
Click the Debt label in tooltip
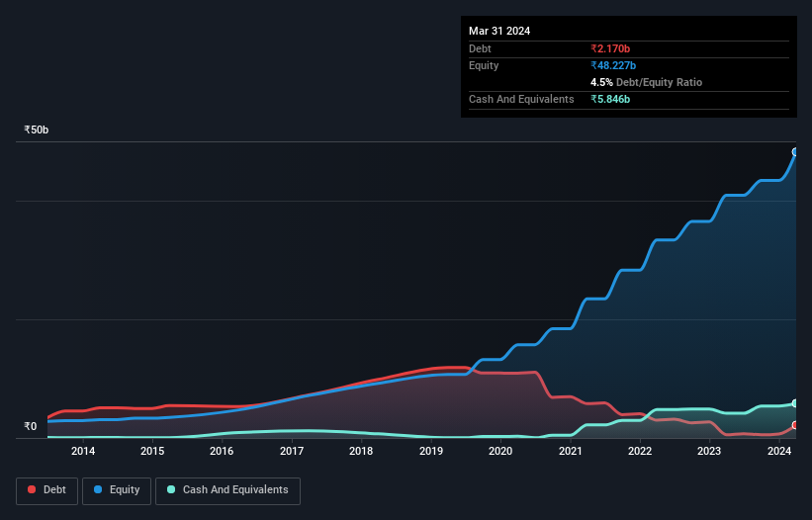click(480, 48)
